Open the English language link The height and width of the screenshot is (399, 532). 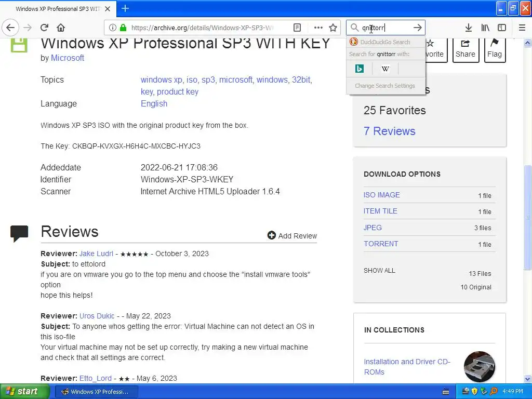pos(154,104)
